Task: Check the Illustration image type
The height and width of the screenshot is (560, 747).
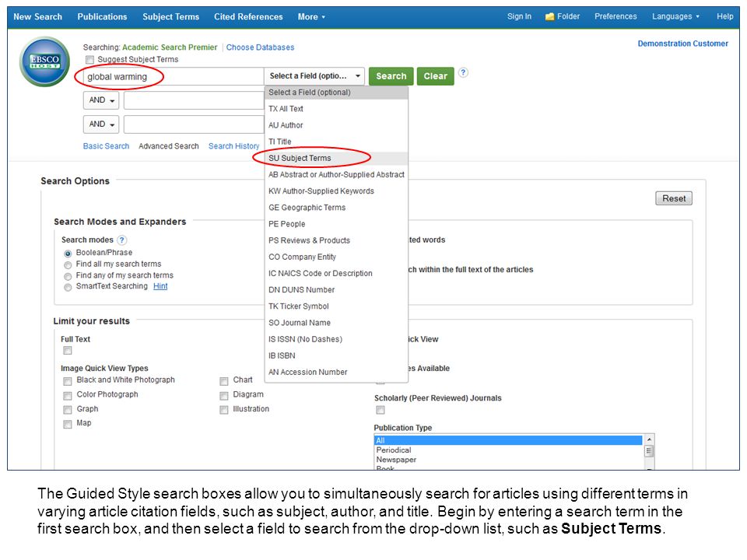Action: click(224, 410)
